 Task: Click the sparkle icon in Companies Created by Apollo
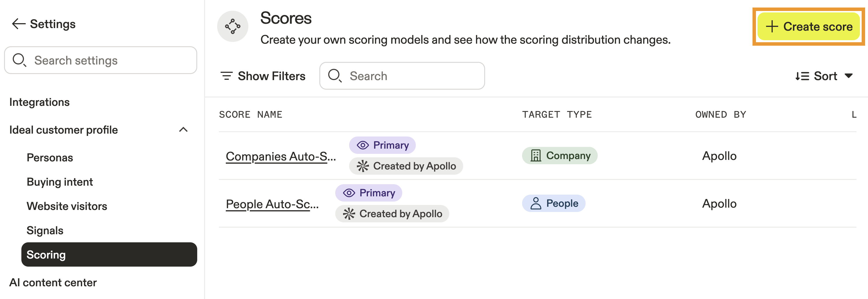coord(363,166)
